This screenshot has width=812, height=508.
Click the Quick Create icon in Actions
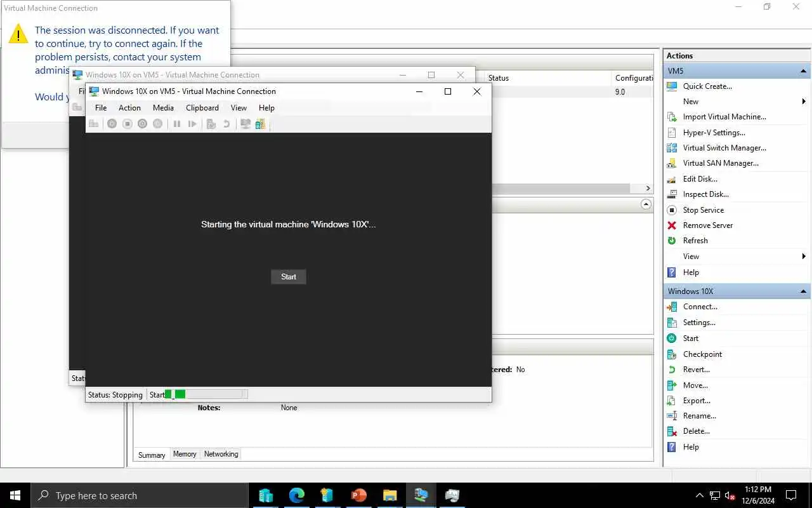(672, 86)
